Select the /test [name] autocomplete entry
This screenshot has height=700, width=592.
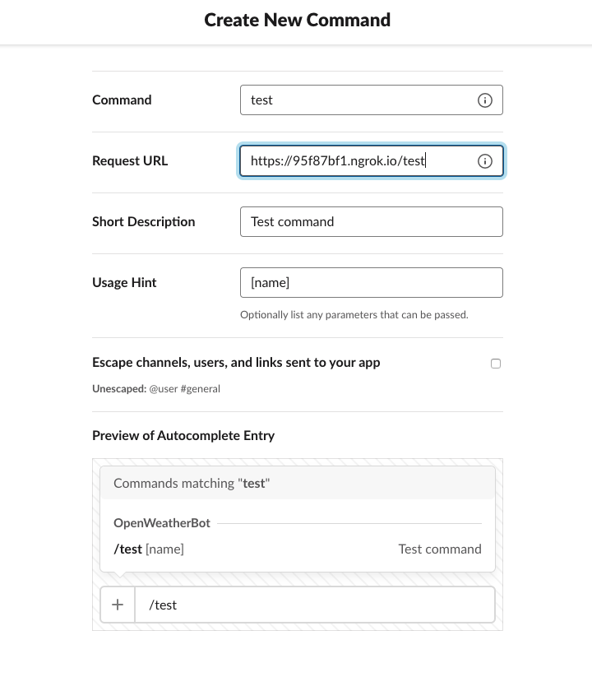point(149,549)
